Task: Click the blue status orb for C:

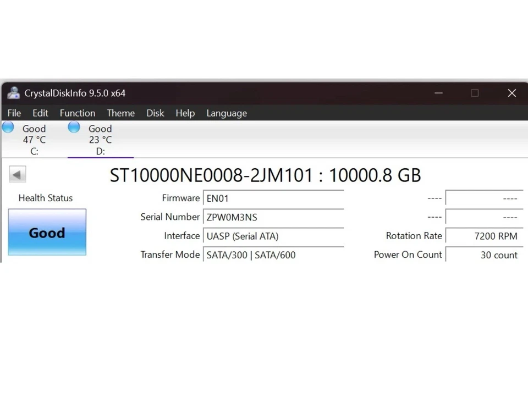Action: click(8, 127)
